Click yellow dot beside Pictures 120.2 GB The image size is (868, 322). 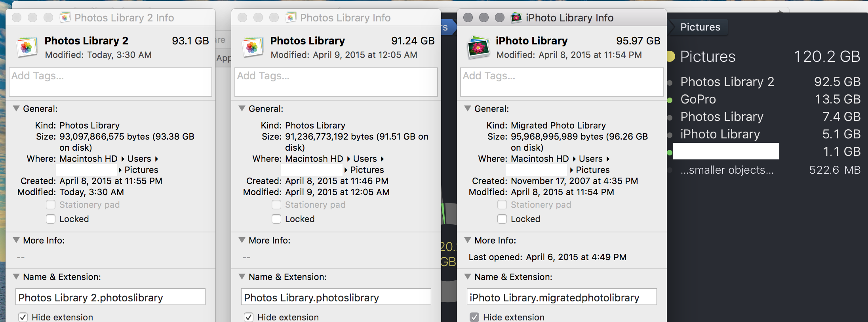[x=670, y=56]
